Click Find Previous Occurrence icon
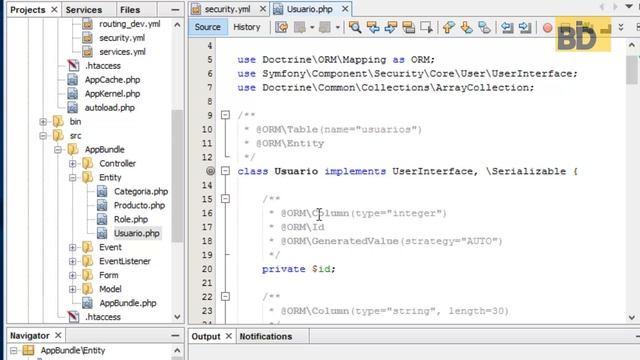The height and width of the screenshot is (360, 640). [373, 27]
